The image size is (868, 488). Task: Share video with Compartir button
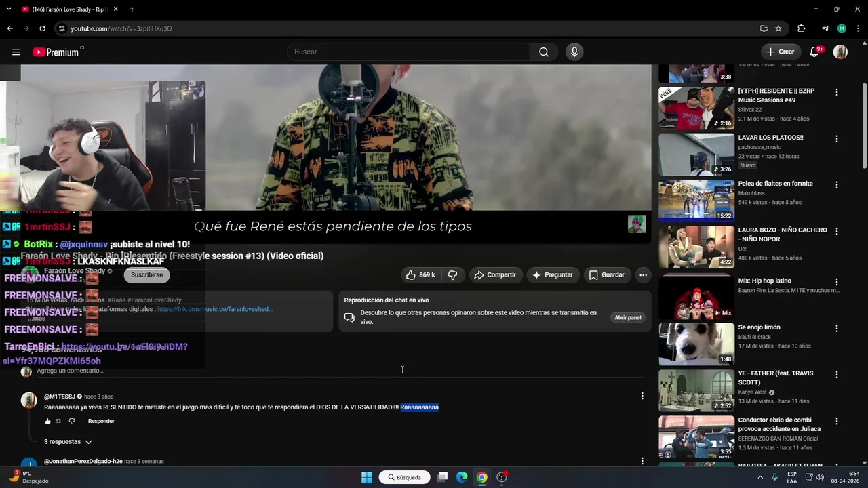[x=496, y=275]
